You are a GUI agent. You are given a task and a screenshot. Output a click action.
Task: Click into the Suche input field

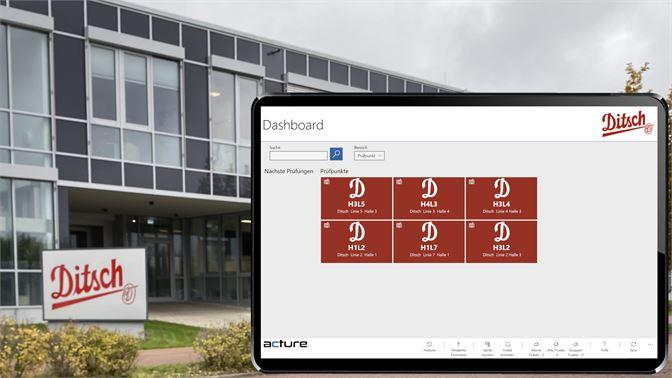298,156
